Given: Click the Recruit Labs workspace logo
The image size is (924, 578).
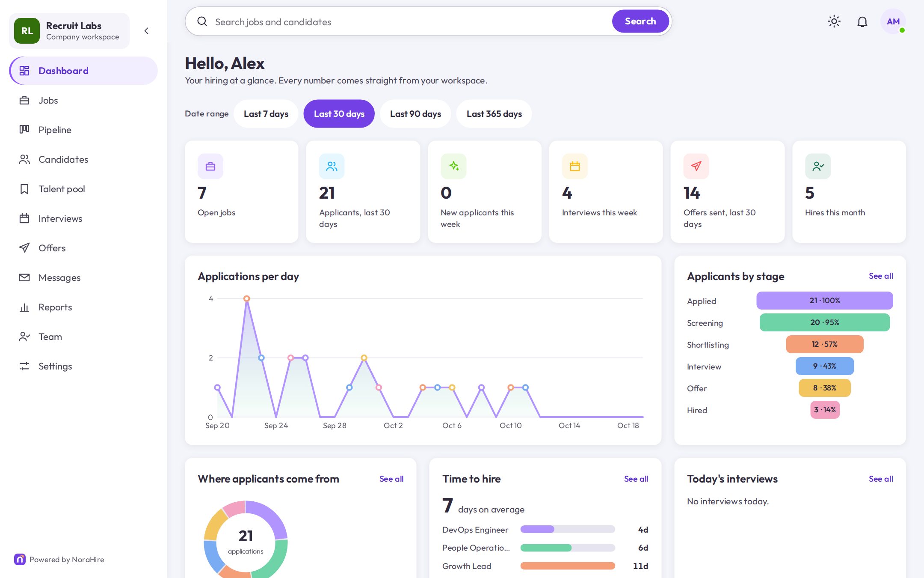Looking at the screenshot, I should coord(27,31).
